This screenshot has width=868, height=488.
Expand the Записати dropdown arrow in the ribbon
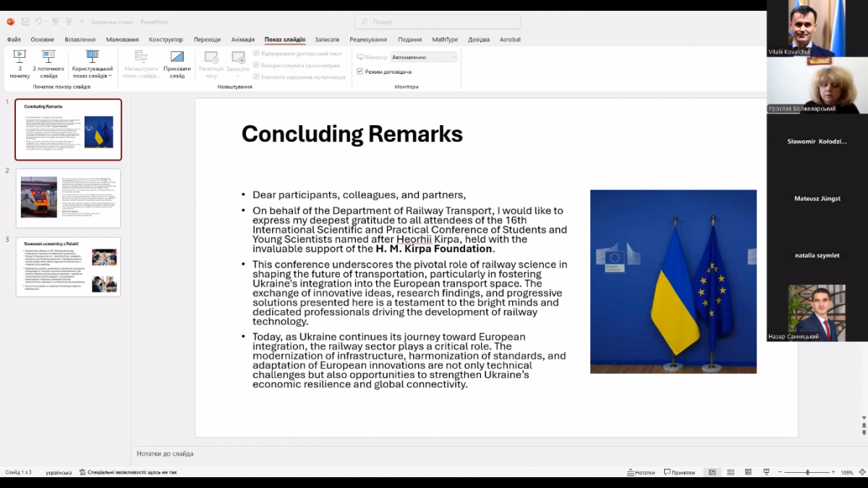pyautogui.click(x=238, y=76)
